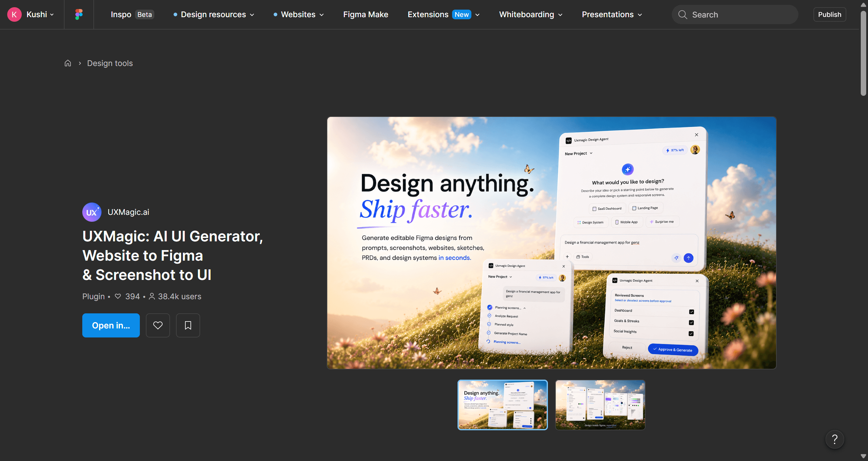Image resolution: width=868 pixels, height=461 pixels.
Task: Click the UXMagic.ai logo avatar
Action: pos(92,212)
